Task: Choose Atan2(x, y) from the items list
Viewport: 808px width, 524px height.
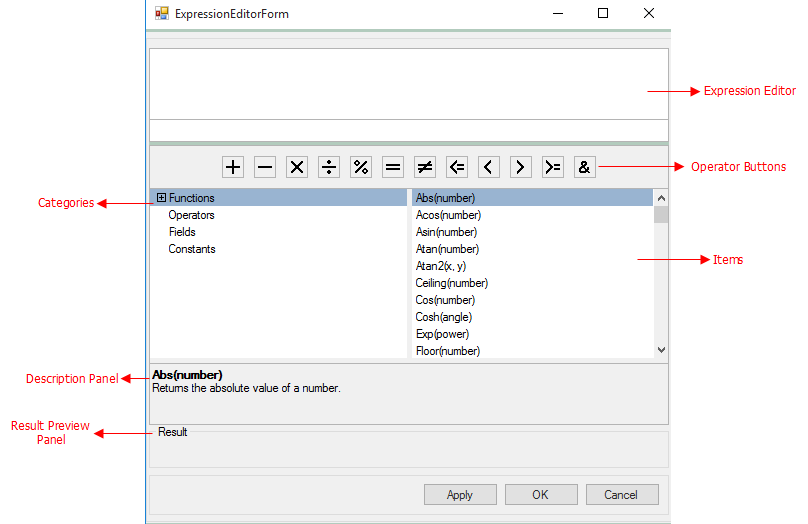Action: [x=440, y=266]
